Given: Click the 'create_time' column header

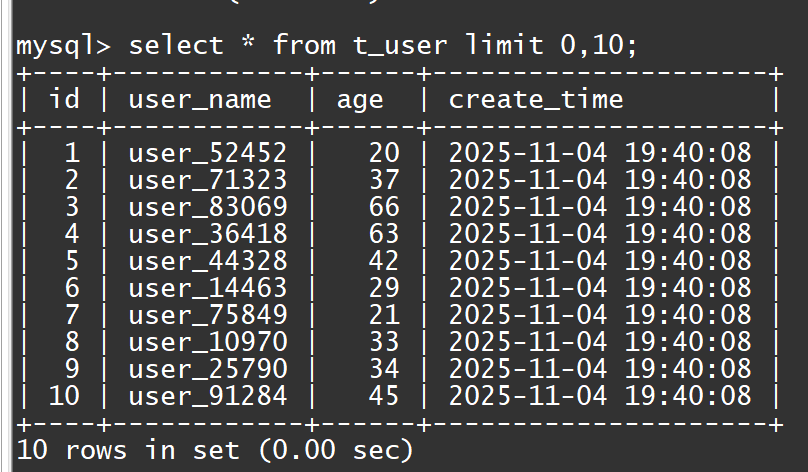Looking at the screenshot, I should tap(536, 99).
